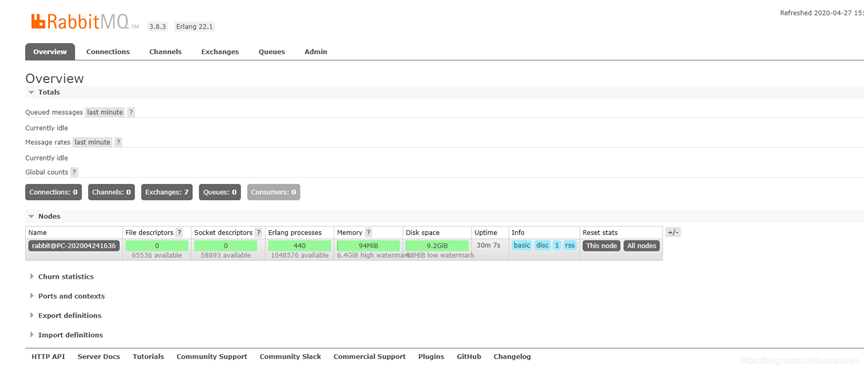Open Queues: 0 count button
This screenshot has height=370, width=864.
click(x=220, y=192)
